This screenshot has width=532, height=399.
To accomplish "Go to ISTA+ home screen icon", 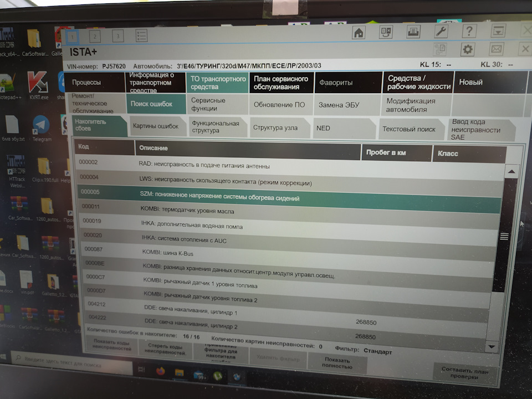I will click(x=359, y=33).
